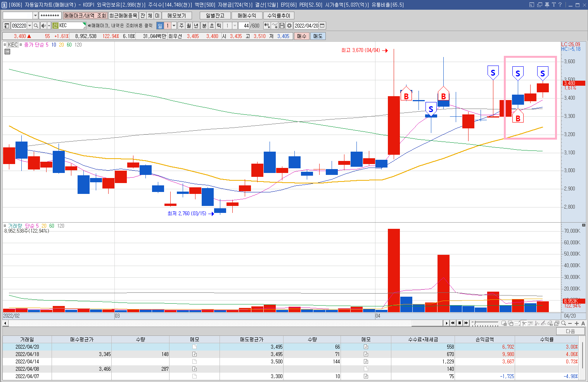Click the 메모보기 button
588x382 pixels.
coord(177,16)
